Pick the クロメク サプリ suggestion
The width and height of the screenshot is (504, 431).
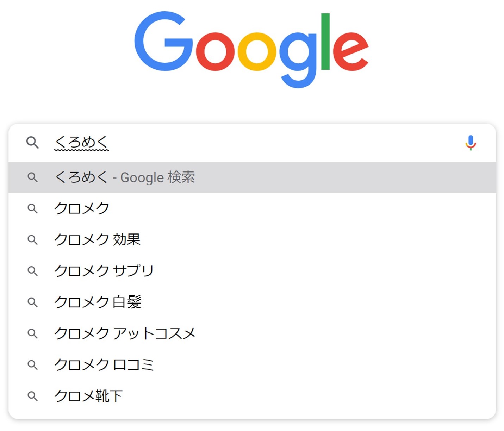252,271
